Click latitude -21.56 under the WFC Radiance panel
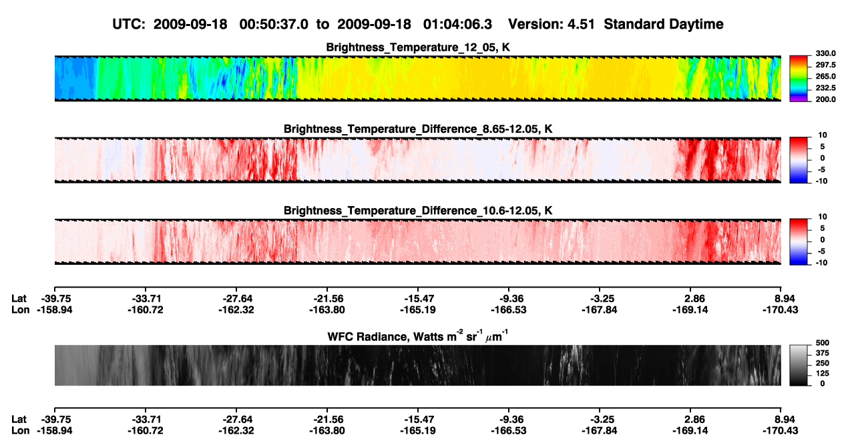The image size is (868, 445). [x=327, y=419]
